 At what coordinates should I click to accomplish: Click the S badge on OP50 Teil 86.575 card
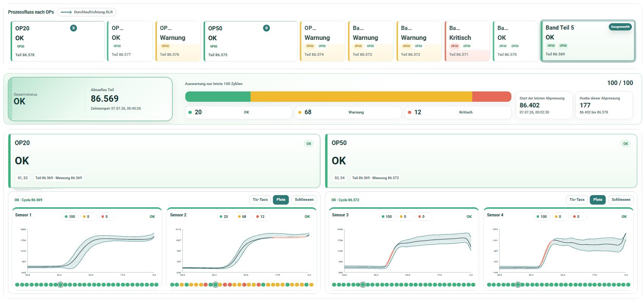266,28
